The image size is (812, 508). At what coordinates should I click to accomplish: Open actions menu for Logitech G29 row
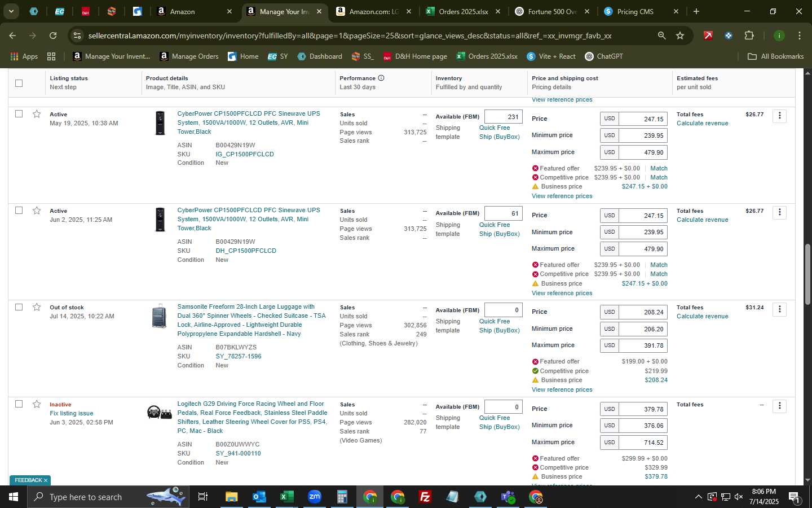tap(779, 406)
